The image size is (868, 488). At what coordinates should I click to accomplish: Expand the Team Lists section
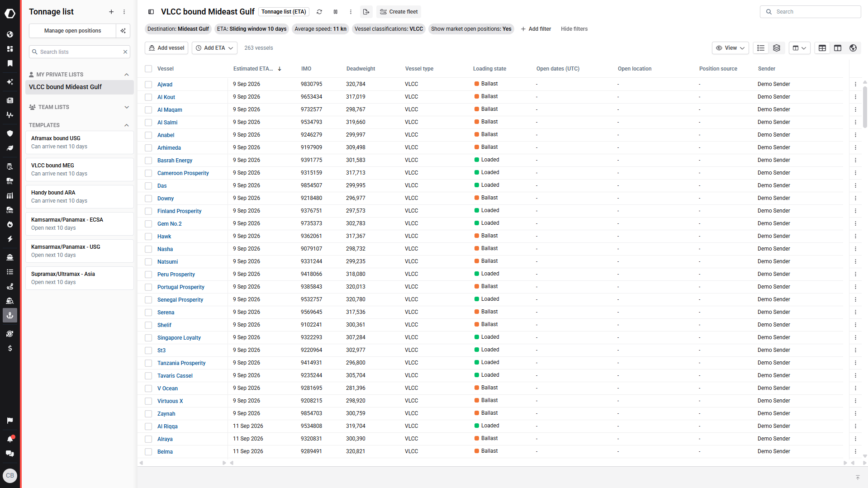127,107
